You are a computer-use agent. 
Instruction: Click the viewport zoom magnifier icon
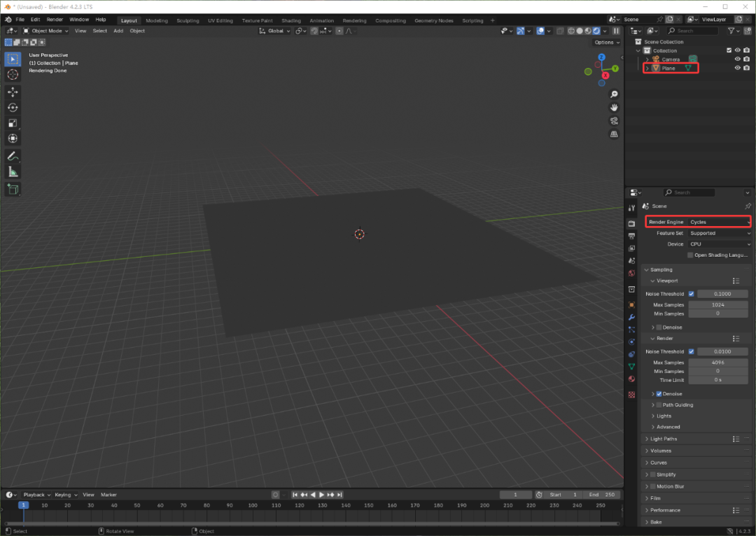point(614,94)
